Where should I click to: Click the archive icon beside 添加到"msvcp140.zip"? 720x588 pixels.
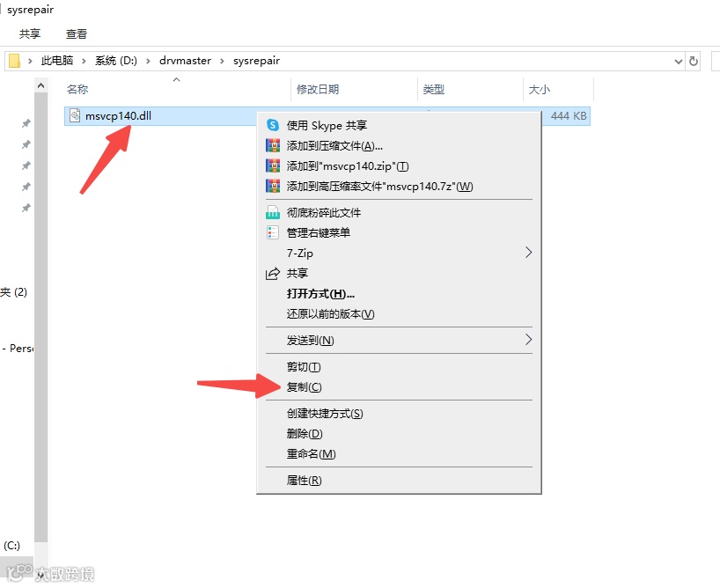(x=273, y=165)
